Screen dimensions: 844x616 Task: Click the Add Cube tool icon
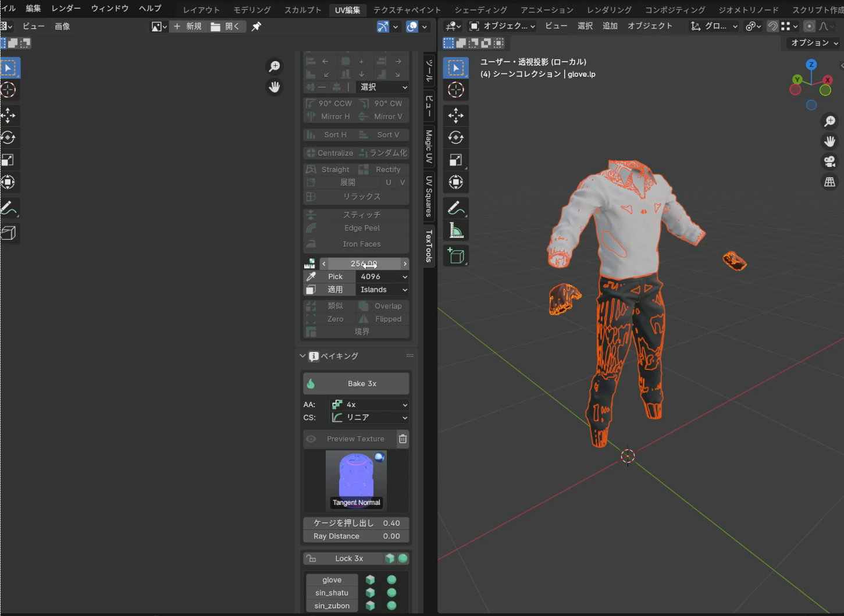click(x=456, y=256)
